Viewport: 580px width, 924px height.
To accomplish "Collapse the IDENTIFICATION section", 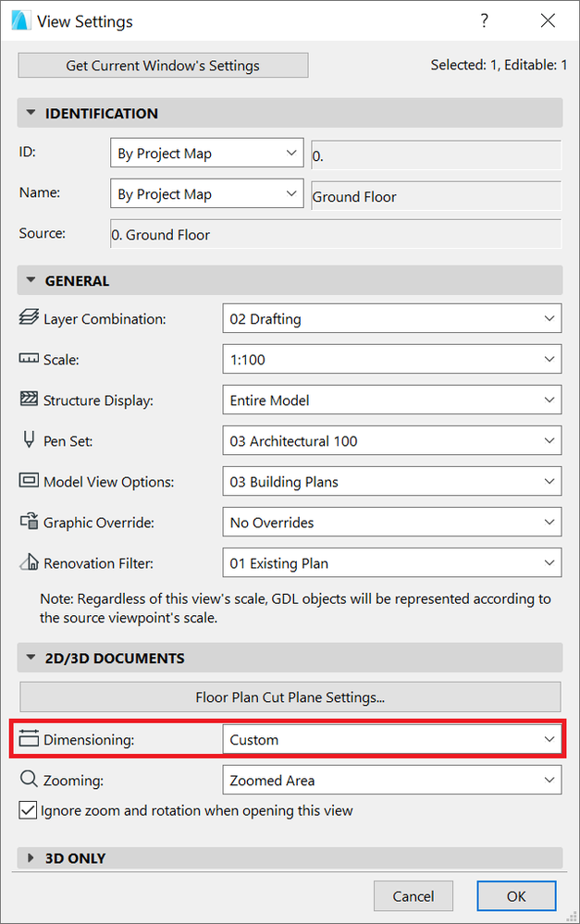I will (x=30, y=114).
